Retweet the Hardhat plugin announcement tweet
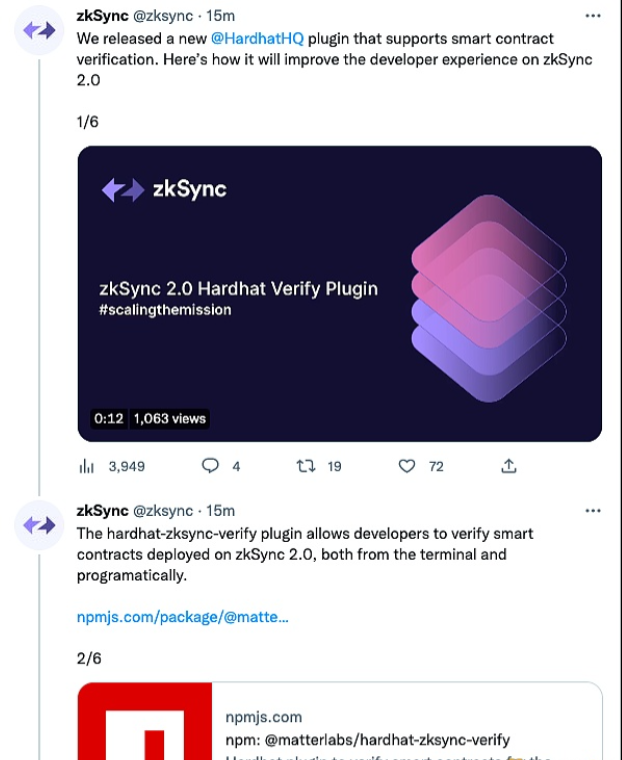 pyautogui.click(x=306, y=466)
